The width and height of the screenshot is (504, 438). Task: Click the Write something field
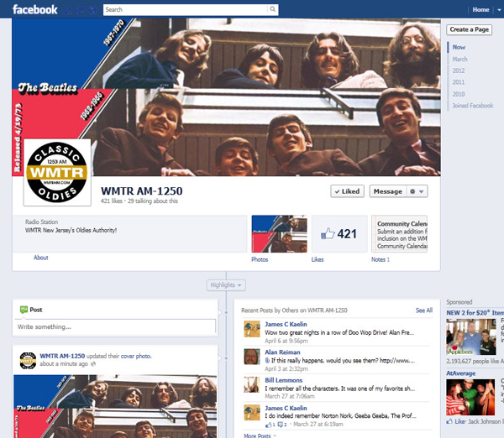click(x=115, y=327)
